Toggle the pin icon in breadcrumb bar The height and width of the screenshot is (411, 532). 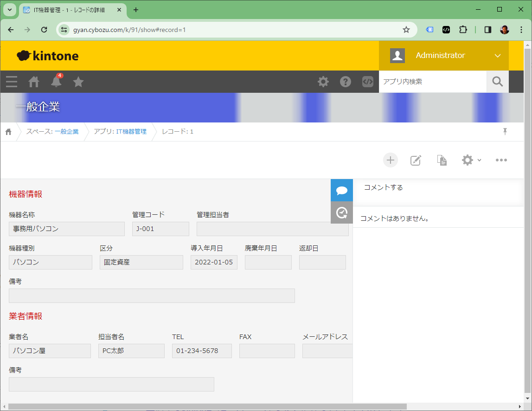pyautogui.click(x=505, y=131)
